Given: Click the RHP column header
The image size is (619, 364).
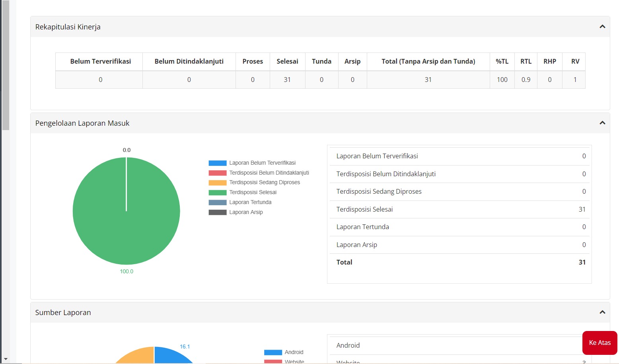Looking at the screenshot, I should pos(550,61).
